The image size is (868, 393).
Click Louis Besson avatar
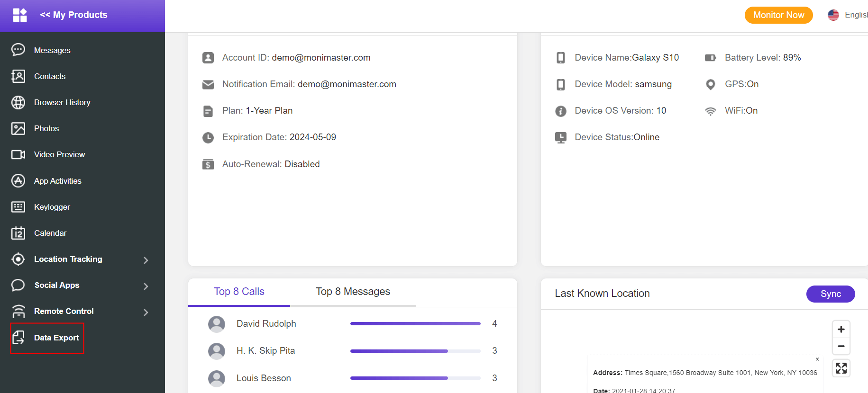click(x=217, y=378)
